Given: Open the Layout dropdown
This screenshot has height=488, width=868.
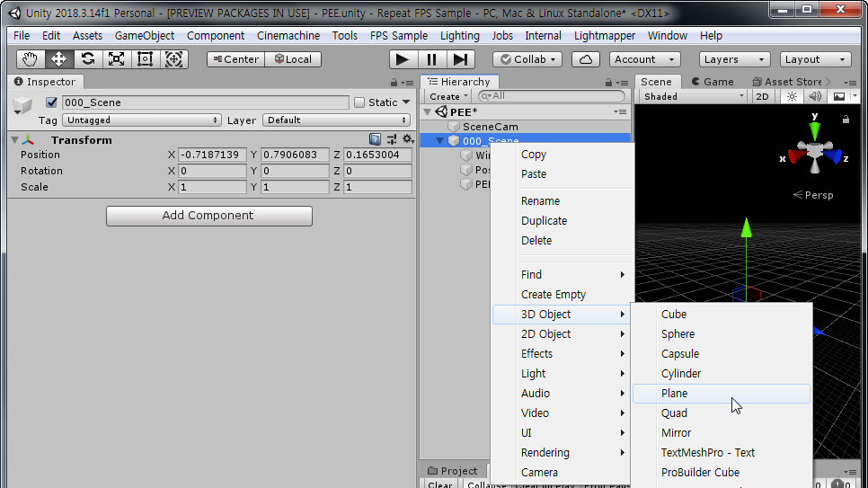Looking at the screenshot, I should click(x=815, y=59).
